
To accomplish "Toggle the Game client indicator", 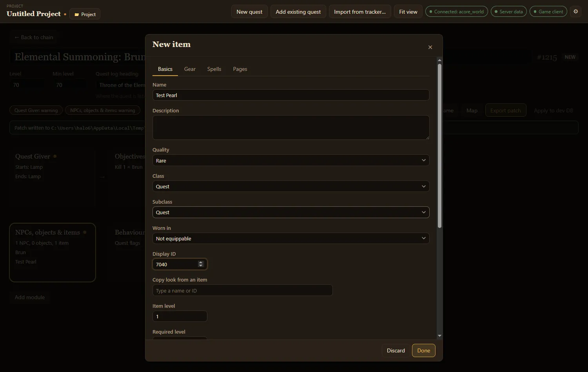I will [548, 12].
